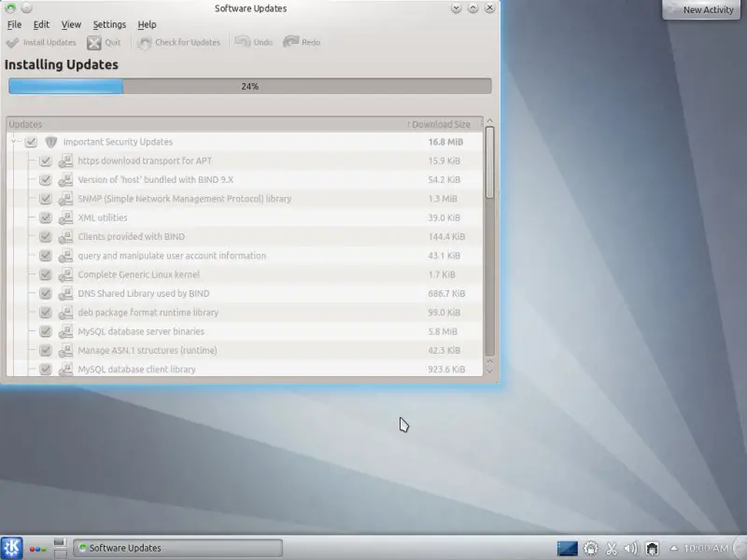Click the 144.4 KiB size cell
The image size is (747, 560).
[x=446, y=237]
